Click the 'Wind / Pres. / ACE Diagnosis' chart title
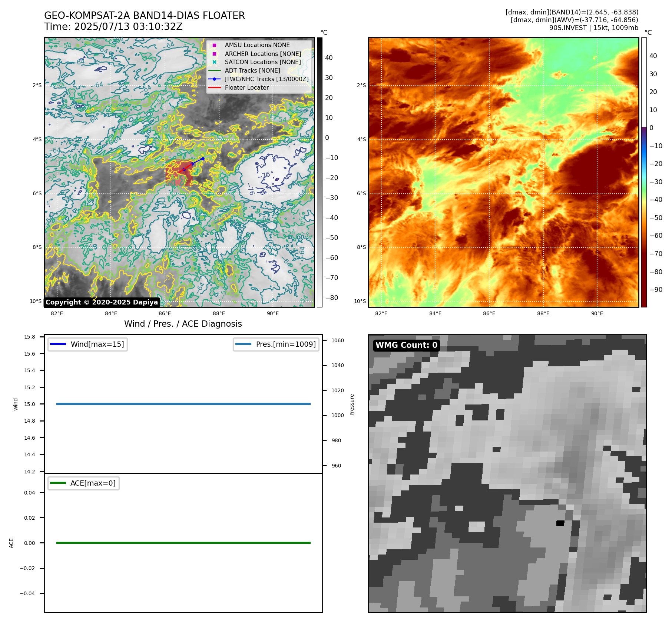 pos(183,324)
